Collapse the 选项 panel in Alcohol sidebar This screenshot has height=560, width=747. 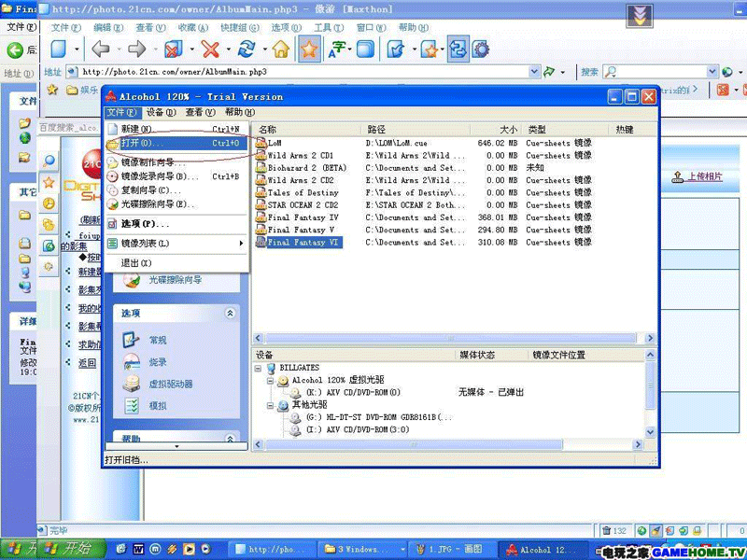(x=230, y=313)
